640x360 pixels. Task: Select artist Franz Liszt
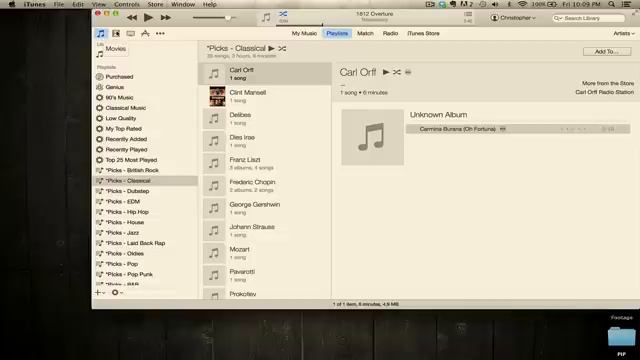pyautogui.click(x=265, y=163)
